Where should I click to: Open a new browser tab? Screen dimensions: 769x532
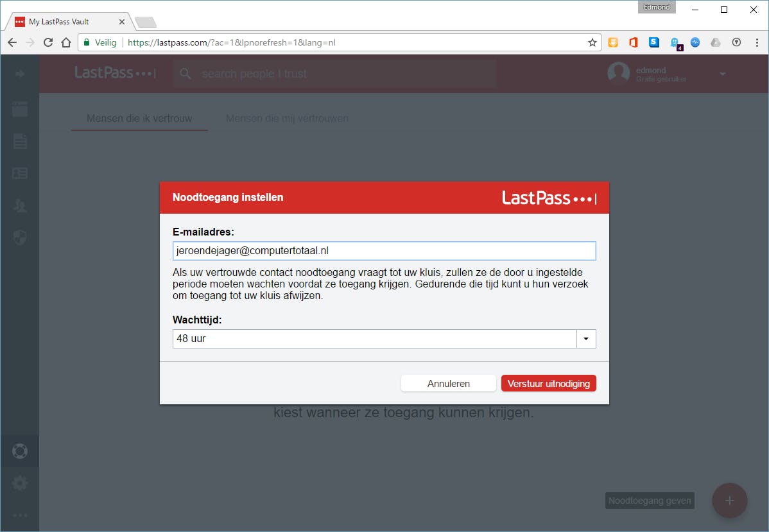tap(145, 22)
